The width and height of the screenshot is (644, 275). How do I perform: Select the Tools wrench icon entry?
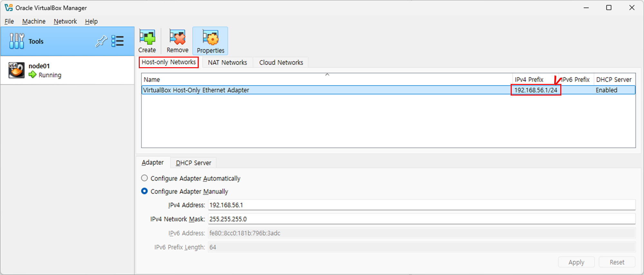[17, 41]
